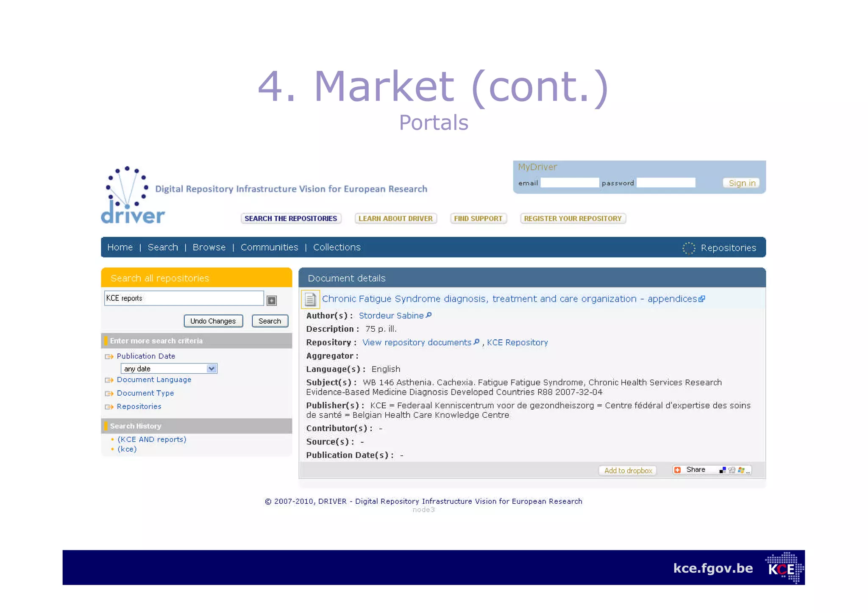Open the Browse navigation item
This screenshot has height=613, width=868.
click(209, 247)
